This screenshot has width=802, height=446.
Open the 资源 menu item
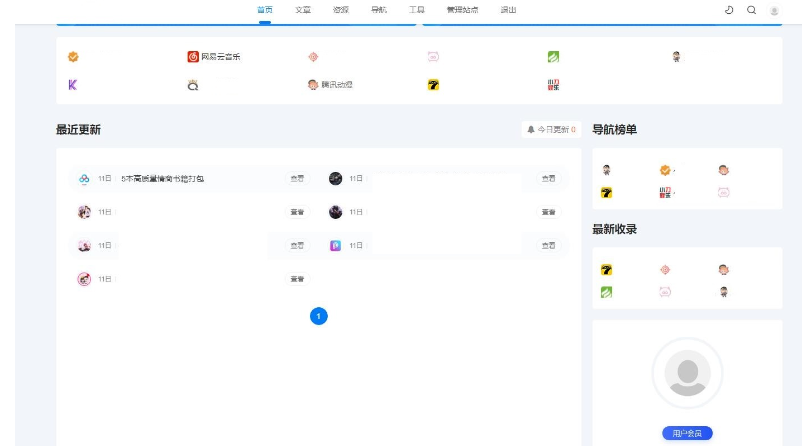pyautogui.click(x=341, y=10)
